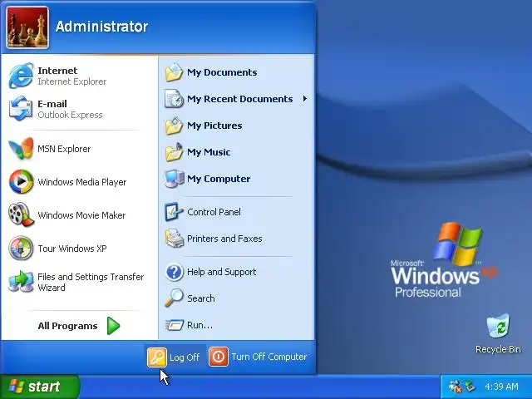Viewport: 532px width, 399px height.
Task: Click the green start button
Action: (40, 387)
